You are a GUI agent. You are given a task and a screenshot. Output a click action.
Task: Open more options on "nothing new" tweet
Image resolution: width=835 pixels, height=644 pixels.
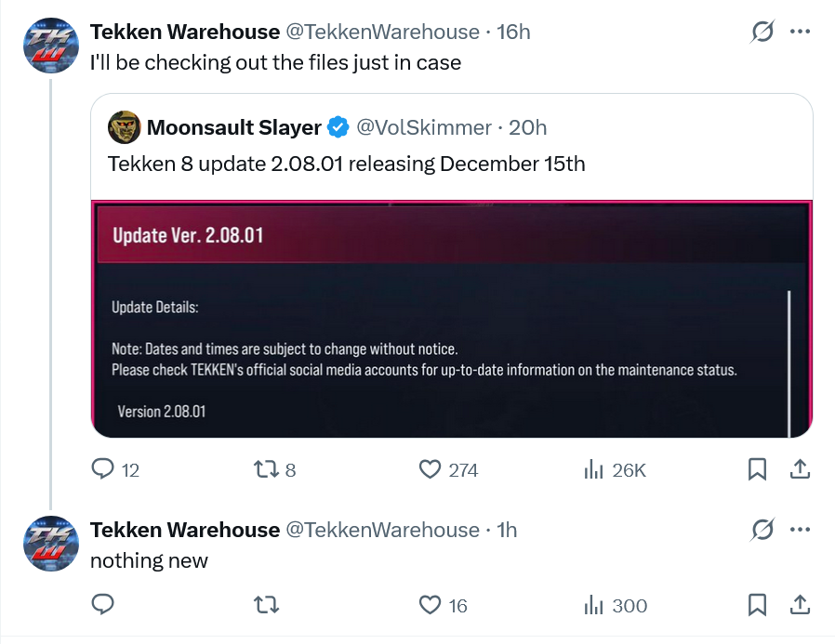click(x=800, y=530)
